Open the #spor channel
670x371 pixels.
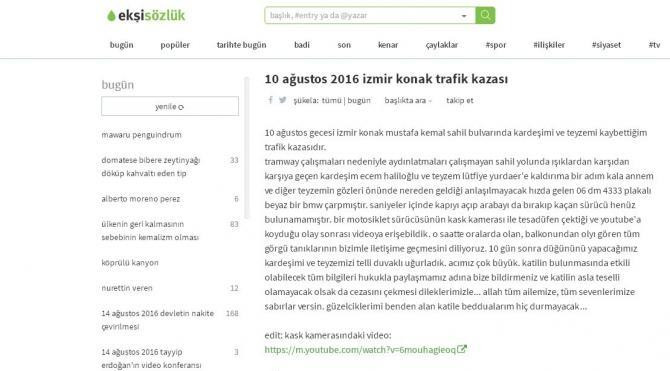496,45
